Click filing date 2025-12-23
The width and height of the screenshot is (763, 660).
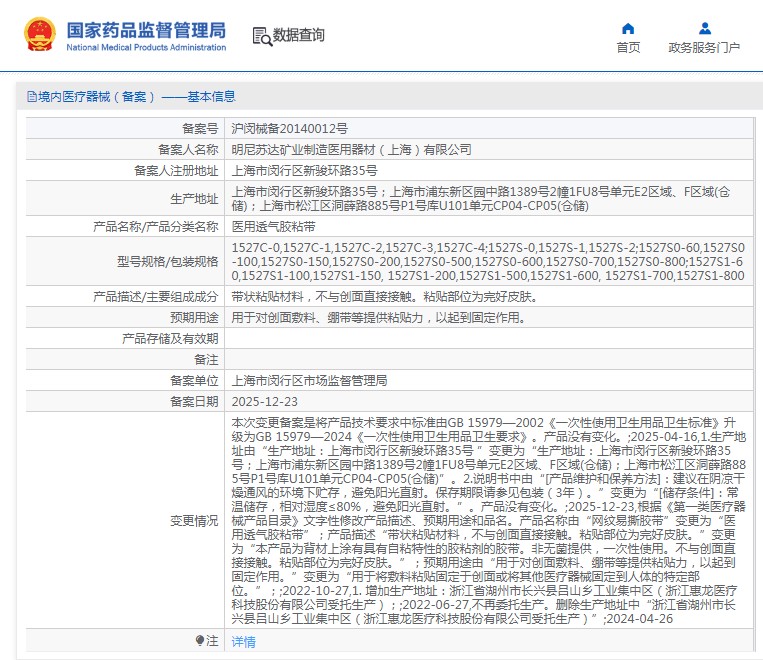(x=265, y=402)
